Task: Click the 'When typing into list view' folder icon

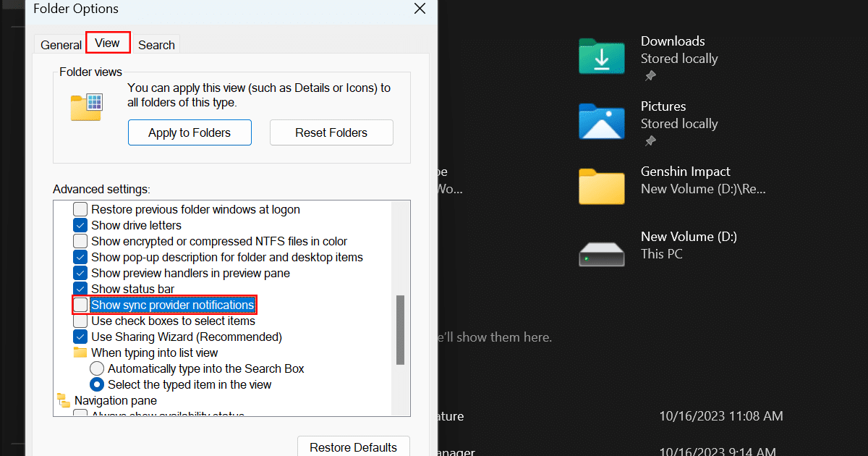Action: (x=80, y=352)
